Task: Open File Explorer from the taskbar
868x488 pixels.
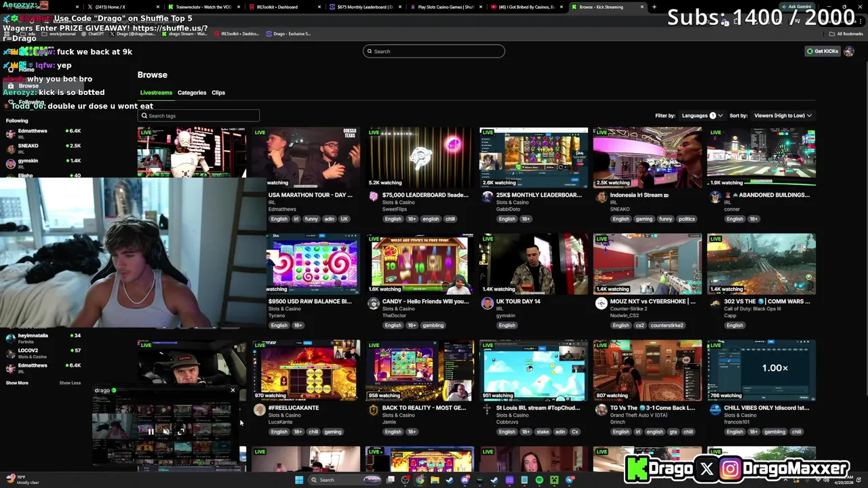Action: [x=435, y=480]
